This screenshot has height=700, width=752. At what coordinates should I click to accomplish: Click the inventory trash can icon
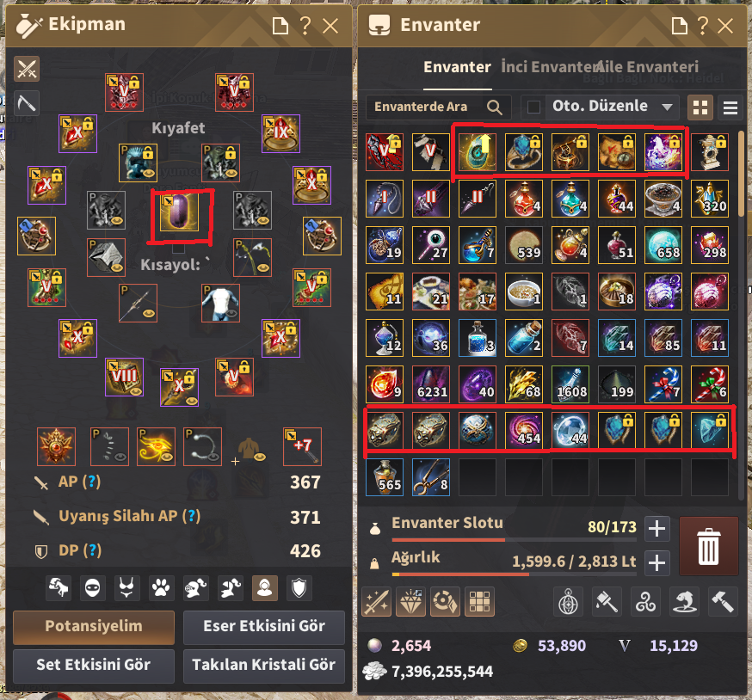tap(708, 546)
